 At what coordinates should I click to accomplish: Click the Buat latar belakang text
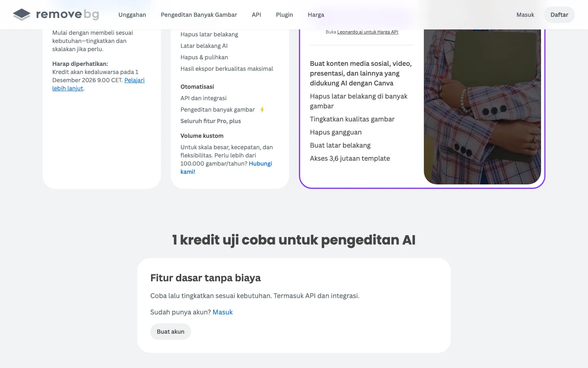[340, 145]
